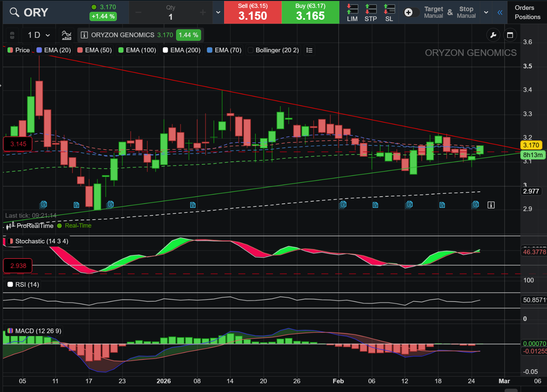Click the Sell 3.150 button
Image resolution: width=547 pixels, height=392 pixels.
253,12
